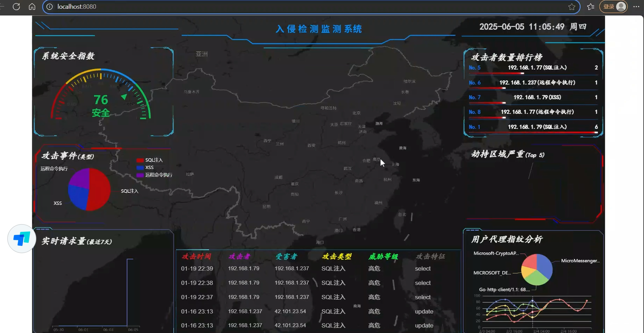This screenshot has width=644, height=333.
Task: Click No. 5 attacker ranking entry
Action: tap(537, 68)
